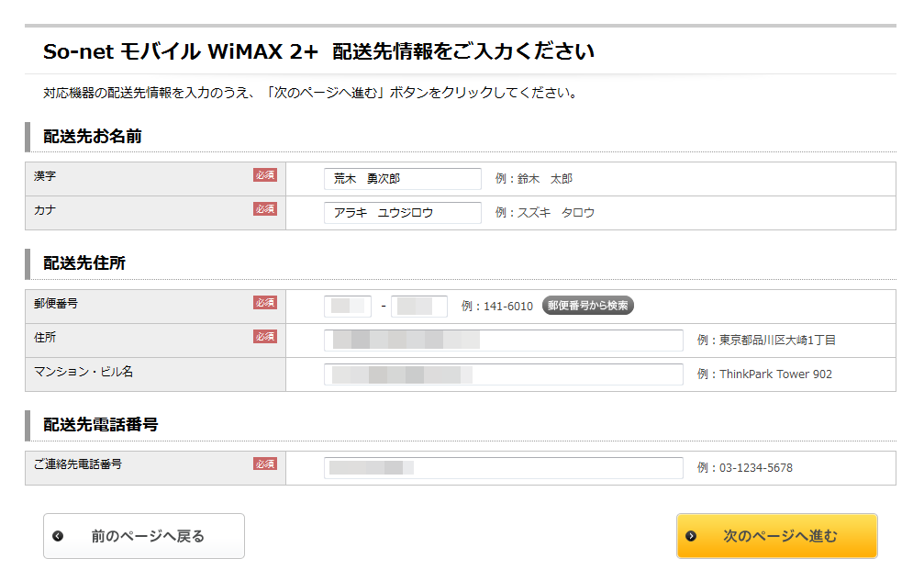Go back with 前のページへ戻る button
The height and width of the screenshot is (581, 924).
click(144, 536)
